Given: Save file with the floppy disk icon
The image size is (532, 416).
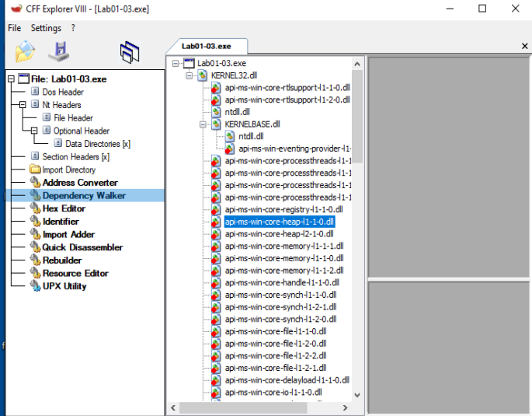Looking at the screenshot, I should coord(60,51).
